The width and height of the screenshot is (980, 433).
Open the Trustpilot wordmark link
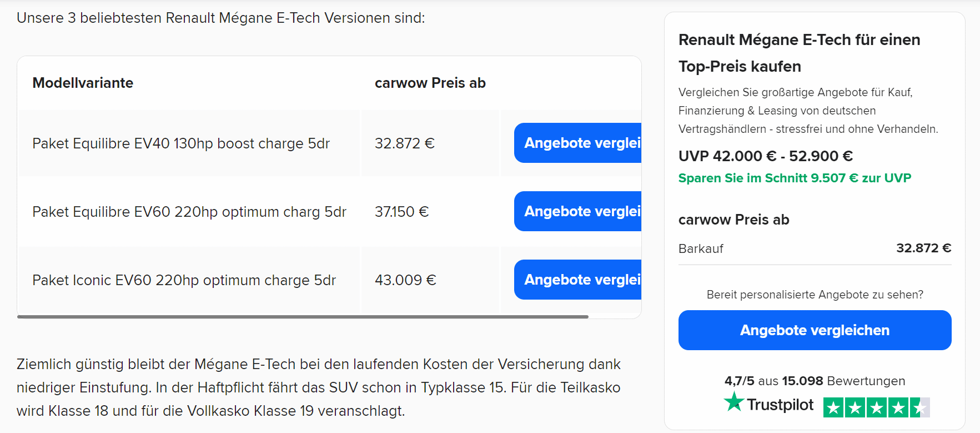pyautogui.click(x=780, y=405)
